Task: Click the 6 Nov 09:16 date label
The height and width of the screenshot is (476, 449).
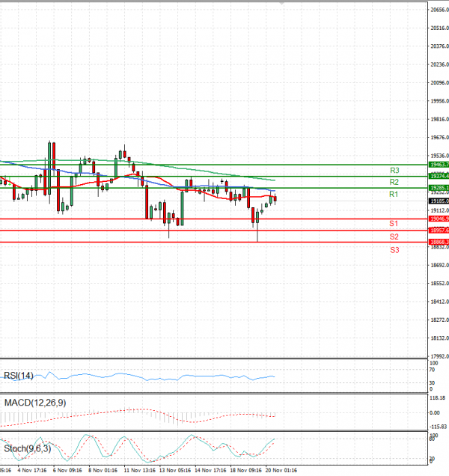Action: pos(67,470)
